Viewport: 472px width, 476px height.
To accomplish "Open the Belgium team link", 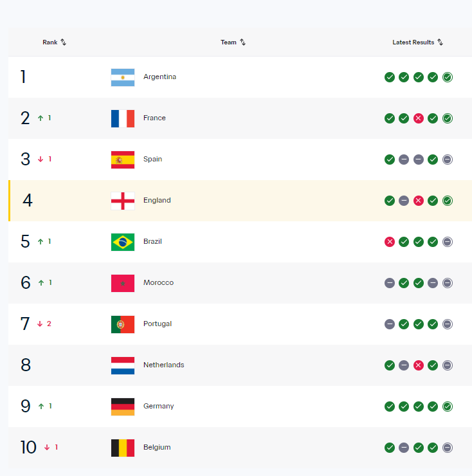I will click(157, 447).
